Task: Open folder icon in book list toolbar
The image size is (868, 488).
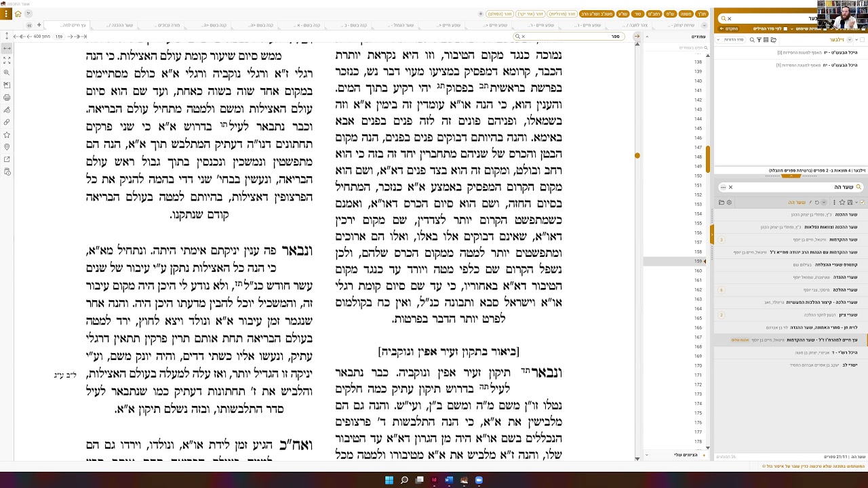Action: 722,202
